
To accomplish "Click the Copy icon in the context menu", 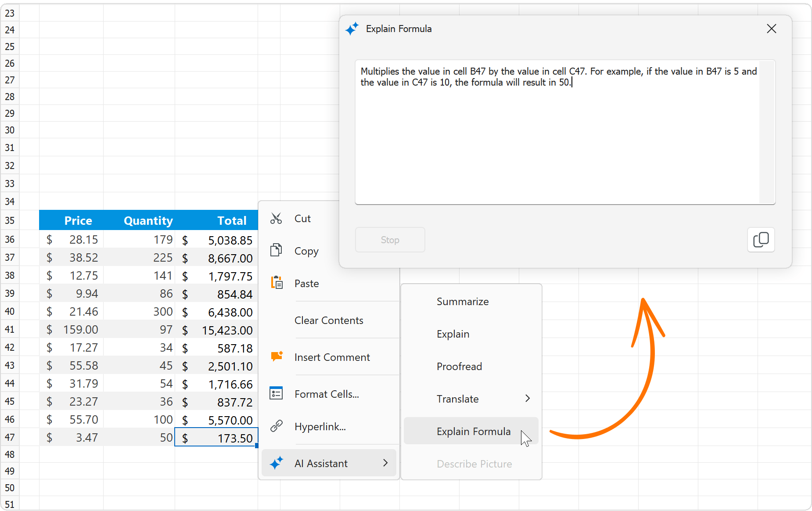I will click(x=276, y=250).
